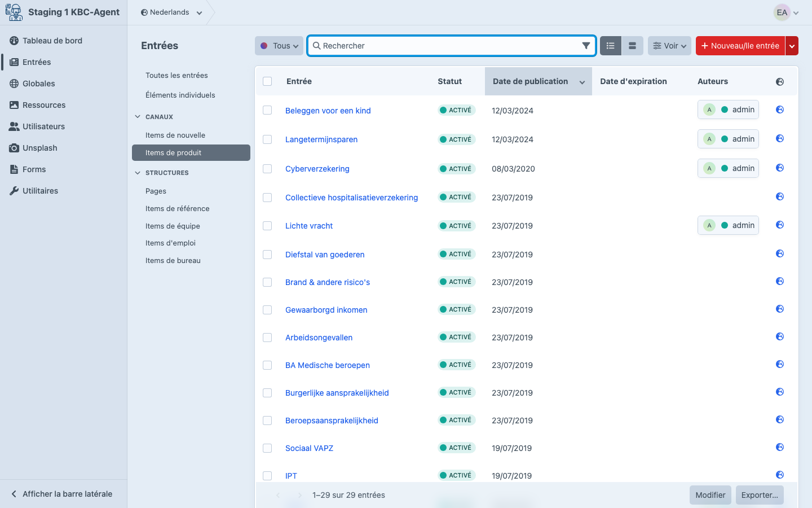Image resolution: width=812 pixels, height=508 pixels.
Task: Check the Gewaarborgd inkomen row checkbox
Action: click(x=267, y=310)
